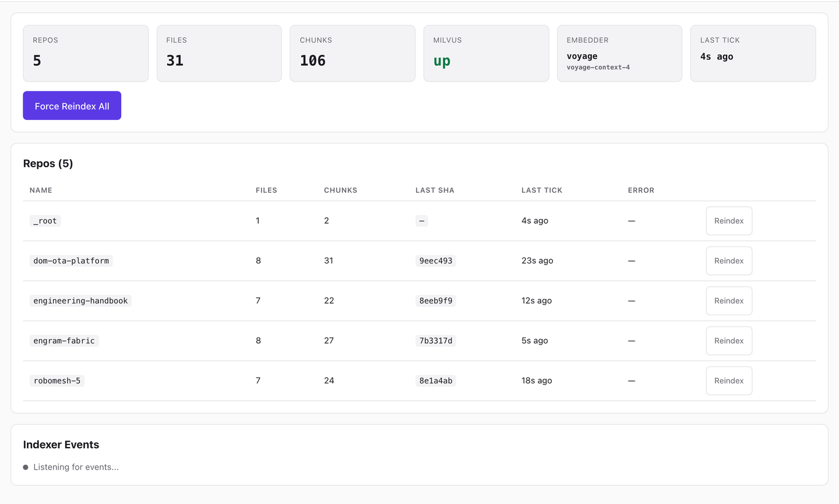
Task: Click SHA 8eeb9f9 for engineering-handbook
Action: coord(436,301)
